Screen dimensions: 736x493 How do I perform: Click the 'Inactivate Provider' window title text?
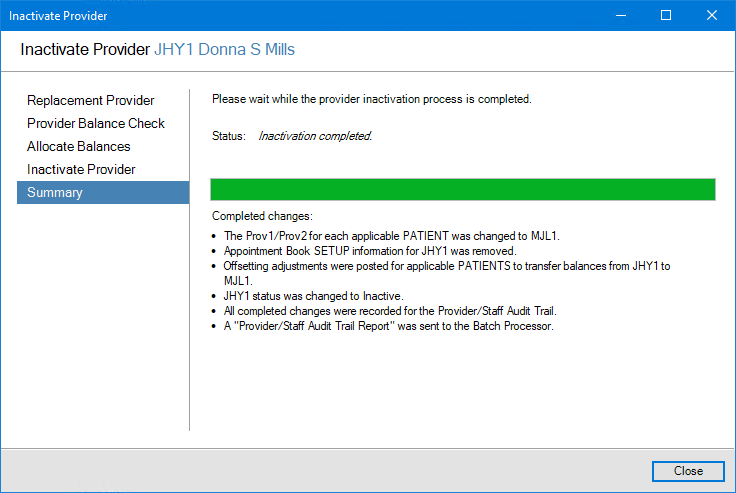tap(58, 16)
